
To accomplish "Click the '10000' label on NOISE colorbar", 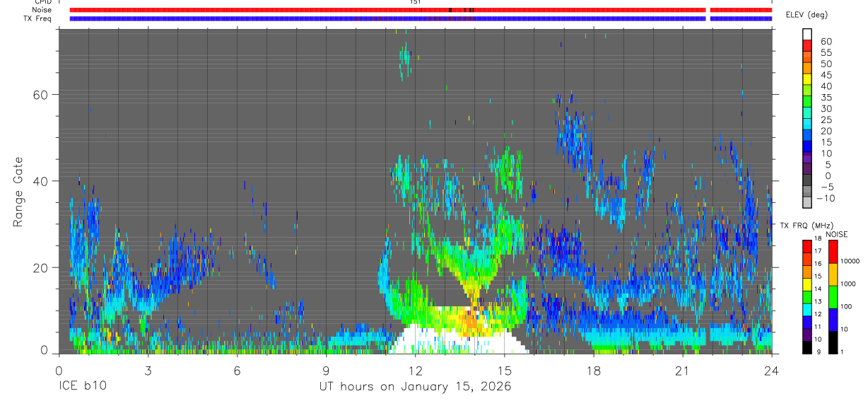I will pyautogui.click(x=850, y=261).
